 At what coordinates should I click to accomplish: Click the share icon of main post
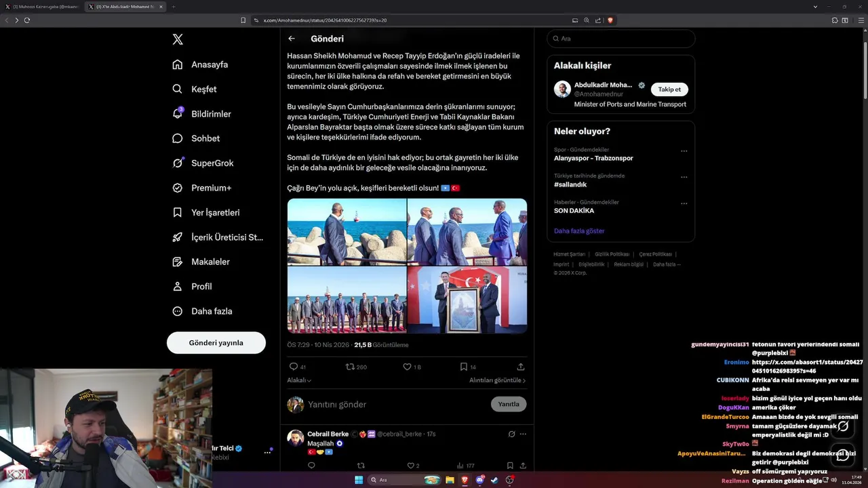pos(521,367)
